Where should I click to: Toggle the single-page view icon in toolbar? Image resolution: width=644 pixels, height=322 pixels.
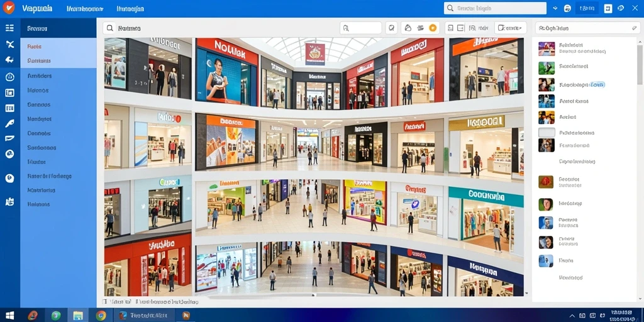coord(450,28)
